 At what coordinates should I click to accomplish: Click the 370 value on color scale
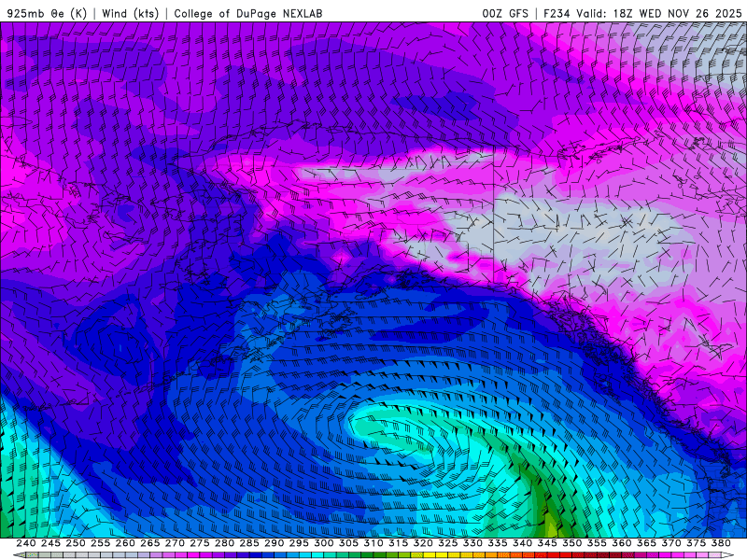click(x=670, y=543)
